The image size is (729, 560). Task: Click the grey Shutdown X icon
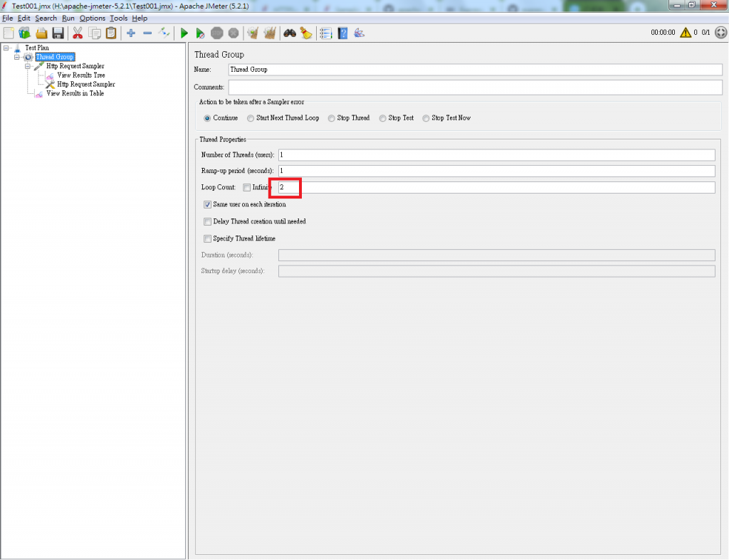click(234, 33)
